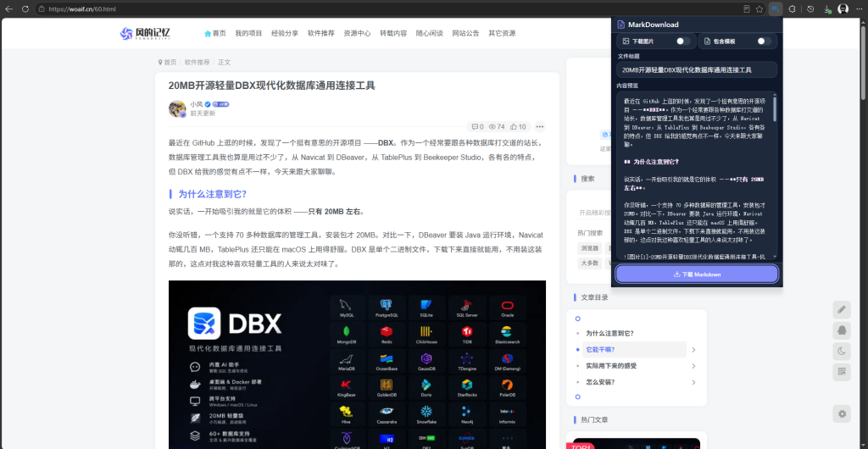Switch to dark mode with moon icon
This screenshot has height=449, width=868.
pyautogui.click(x=842, y=351)
